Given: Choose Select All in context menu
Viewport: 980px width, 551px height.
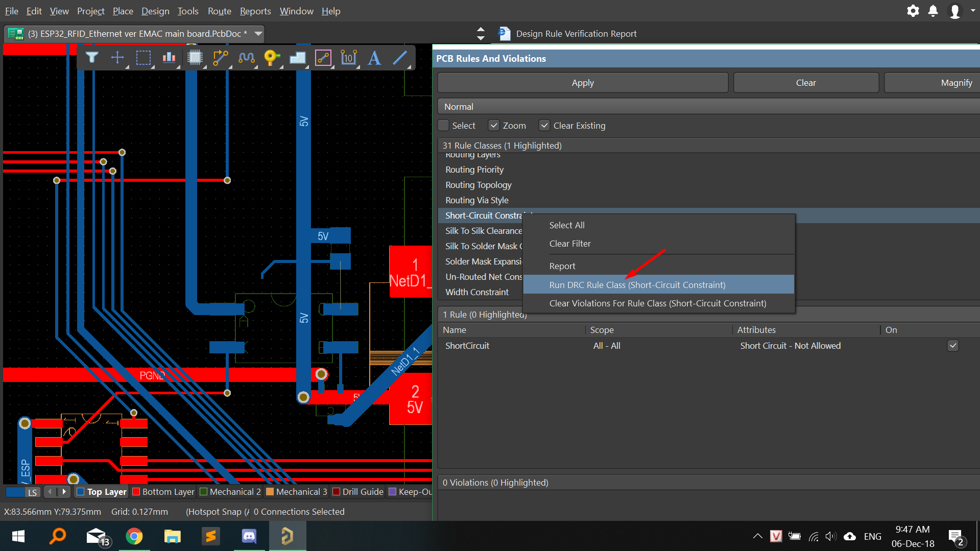Looking at the screenshot, I should [x=658, y=225].
